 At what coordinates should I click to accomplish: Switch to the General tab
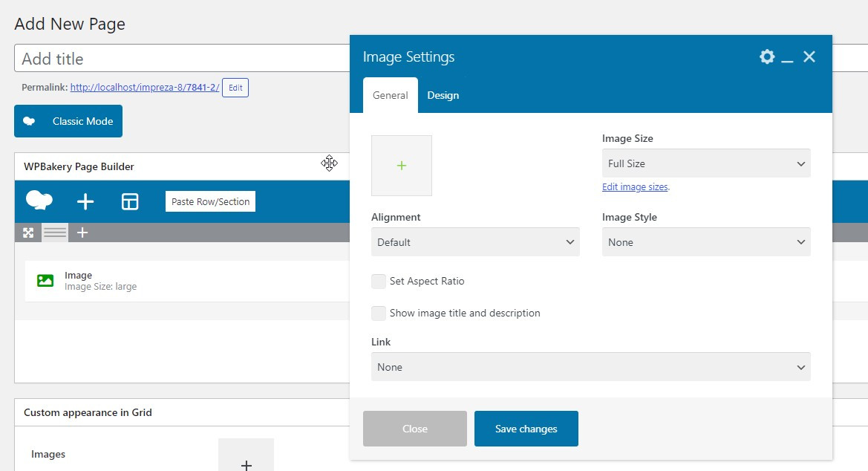[391, 95]
